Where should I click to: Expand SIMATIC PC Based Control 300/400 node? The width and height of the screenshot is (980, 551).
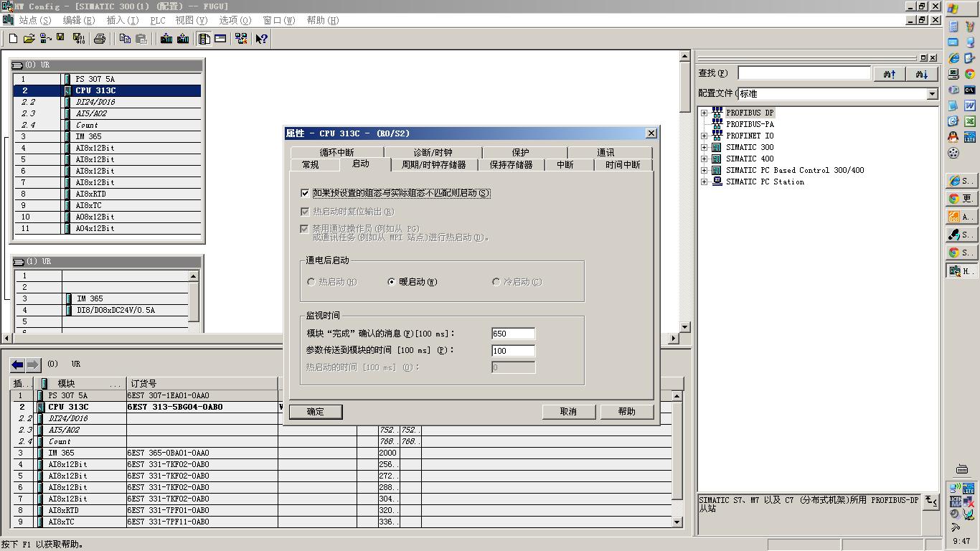pos(704,170)
